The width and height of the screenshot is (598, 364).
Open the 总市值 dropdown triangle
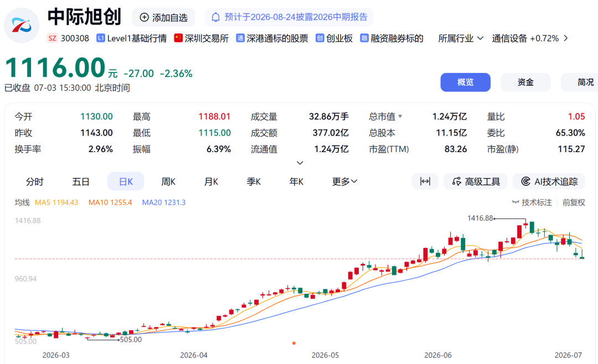click(x=400, y=116)
